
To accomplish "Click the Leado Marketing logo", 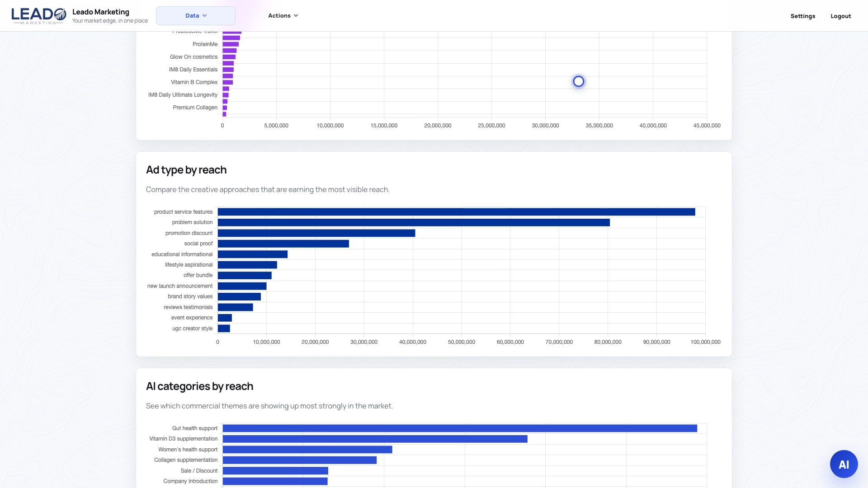I will pos(38,15).
